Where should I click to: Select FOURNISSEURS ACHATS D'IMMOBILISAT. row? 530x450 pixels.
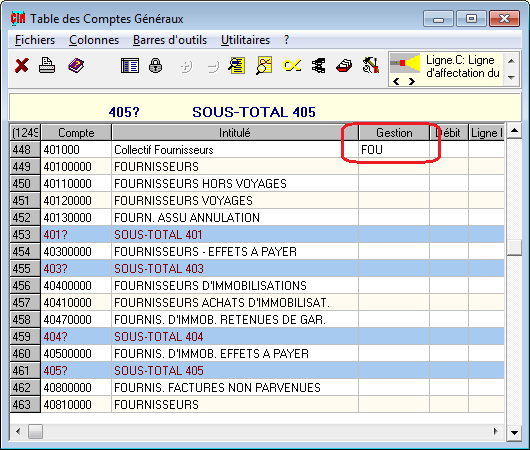tap(257, 303)
